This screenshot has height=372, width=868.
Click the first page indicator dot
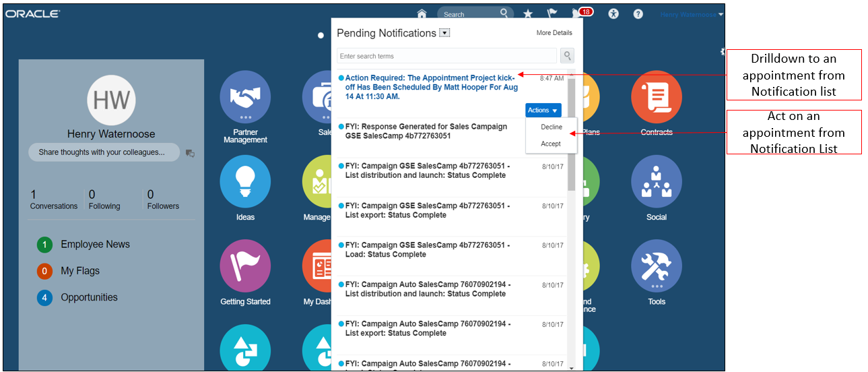point(321,35)
